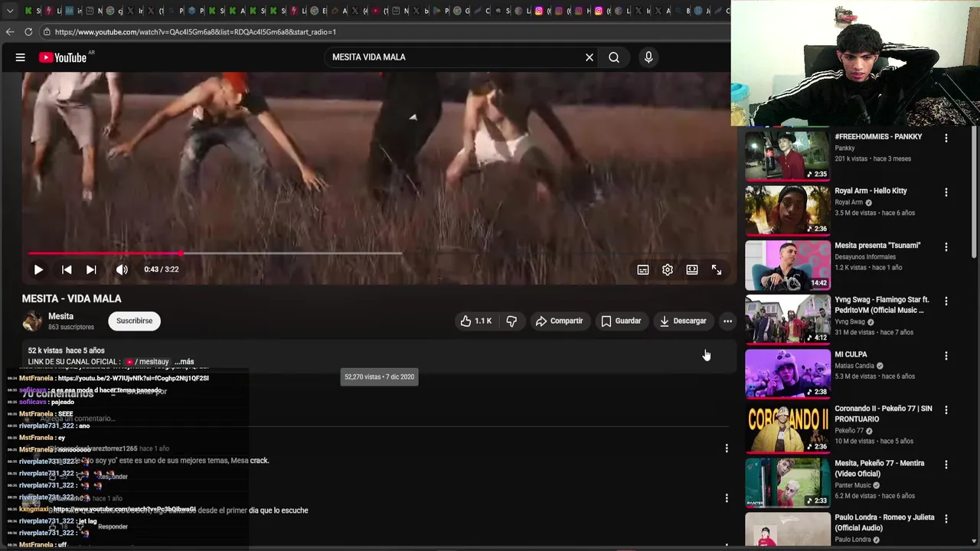Click browser back arrow
Viewport: 980px width, 551px height.
[10, 32]
